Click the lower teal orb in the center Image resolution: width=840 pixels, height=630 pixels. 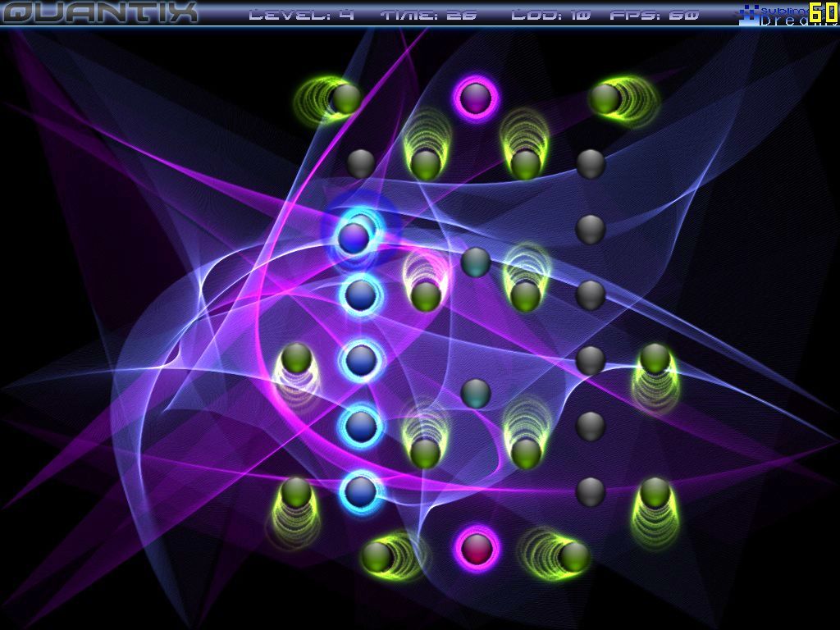tap(476, 393)
